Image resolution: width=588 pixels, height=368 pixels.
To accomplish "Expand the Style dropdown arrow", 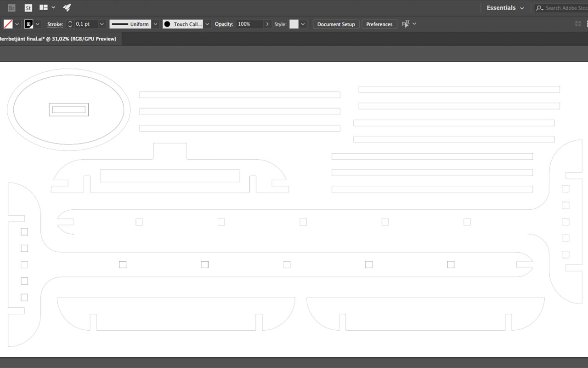I will pos(303,24).
